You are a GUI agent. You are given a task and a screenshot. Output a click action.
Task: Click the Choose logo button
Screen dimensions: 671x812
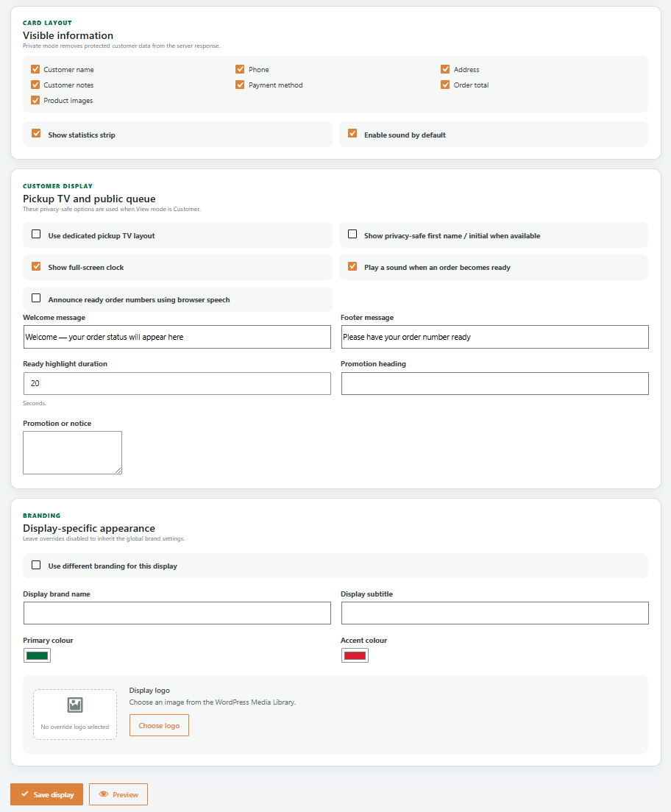159,725
